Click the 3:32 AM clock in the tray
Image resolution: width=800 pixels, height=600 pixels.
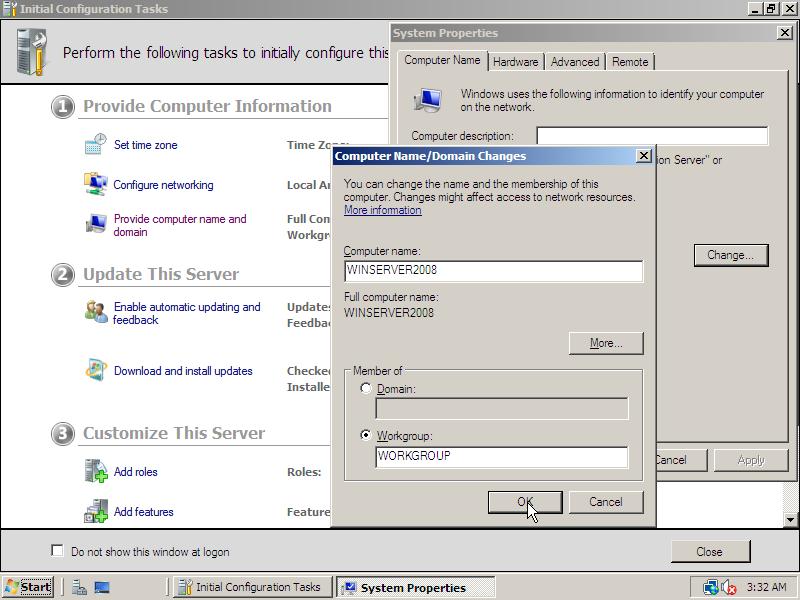point(766,587)
